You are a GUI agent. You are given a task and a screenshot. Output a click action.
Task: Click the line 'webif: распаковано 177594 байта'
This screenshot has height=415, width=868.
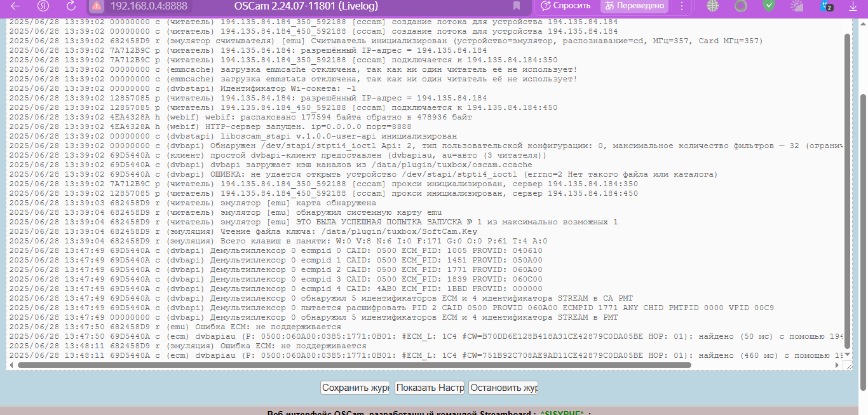[x=241, y=117]
